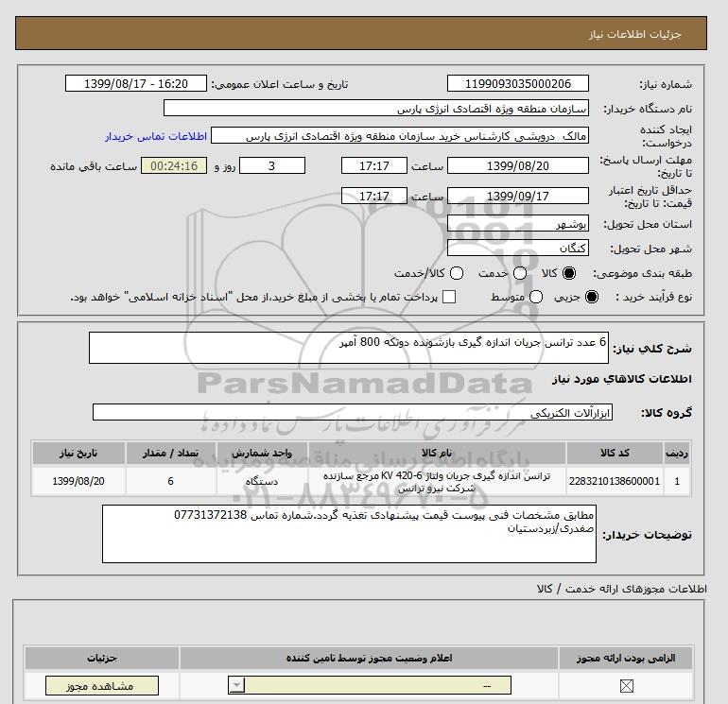Click the delivery province field بوشهر
This screenshot has width=728, height=704.
tap(518, 224)
